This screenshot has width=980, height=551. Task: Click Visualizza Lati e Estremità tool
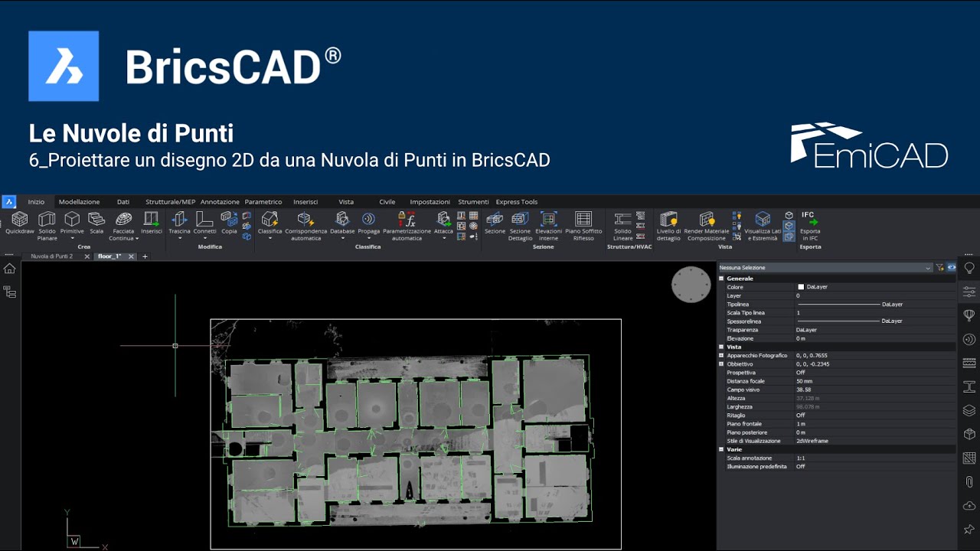(763, 227)
